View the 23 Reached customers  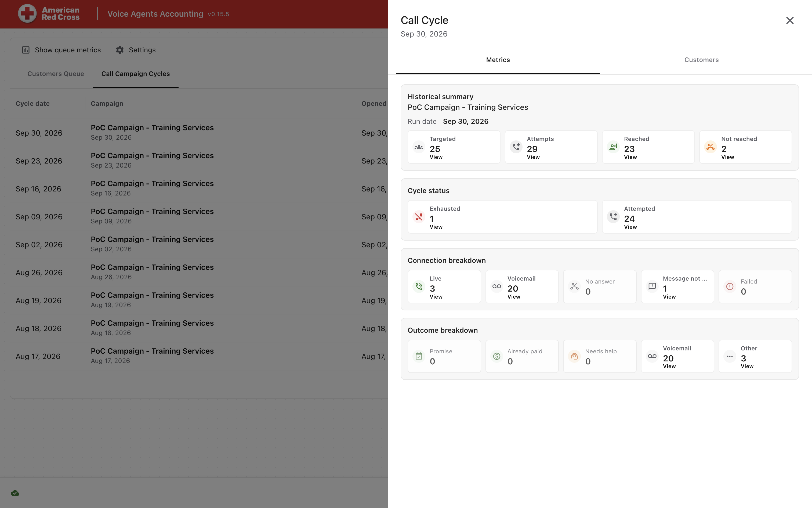[630, 157]
